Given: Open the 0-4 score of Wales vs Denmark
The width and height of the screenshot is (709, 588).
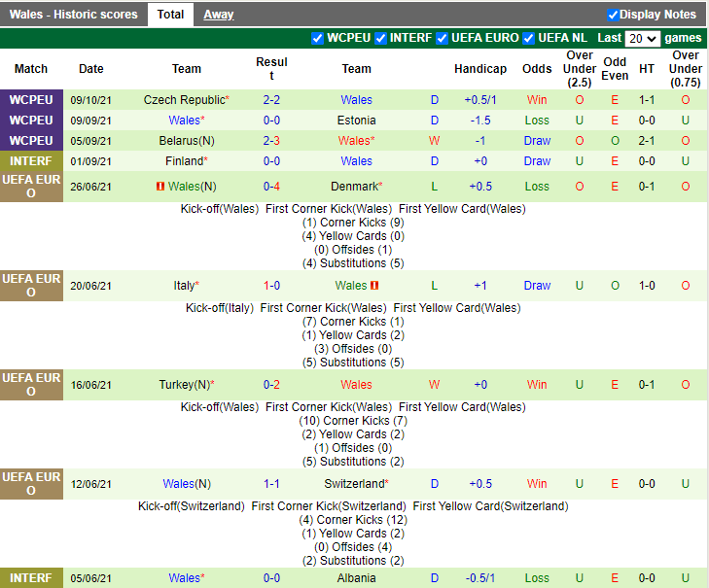Looking at the screenshot, I should click(271, 187).
